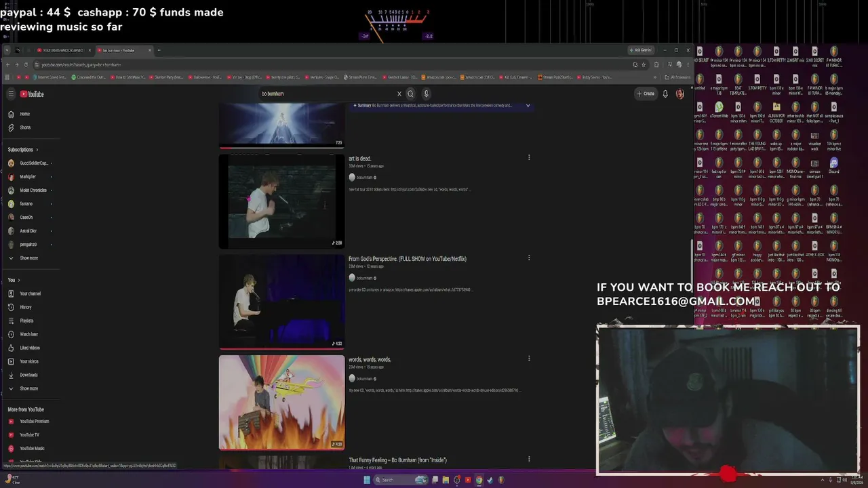Open Your channel in the sidebar

point(30,293)
